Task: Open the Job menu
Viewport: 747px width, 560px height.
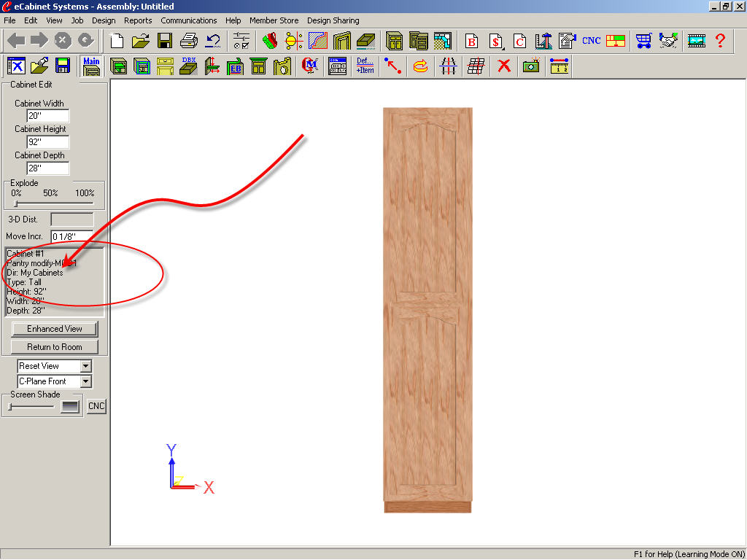Action: pyautogui.click(x=77, y=20)
